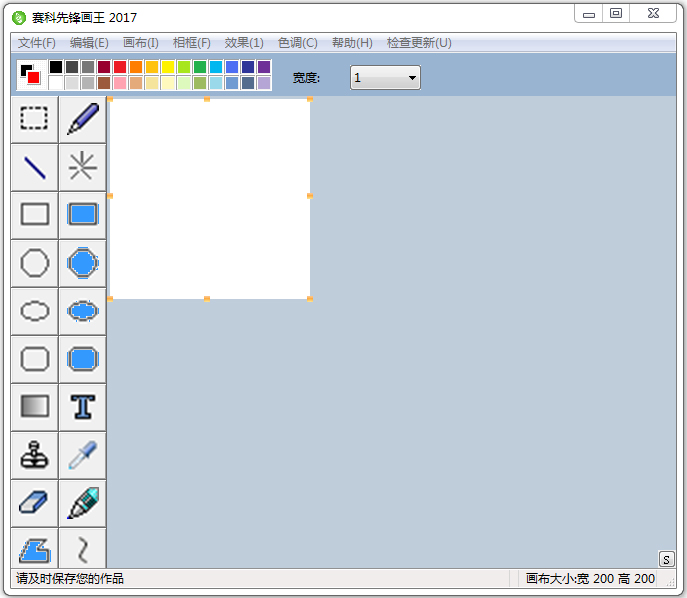This screenshot has width=687, height=598.
Task: Select the teal marker pen tool
Action: click(82, 503)
